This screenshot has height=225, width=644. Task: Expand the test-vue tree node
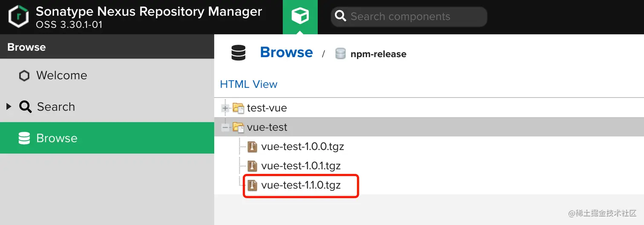225,108
